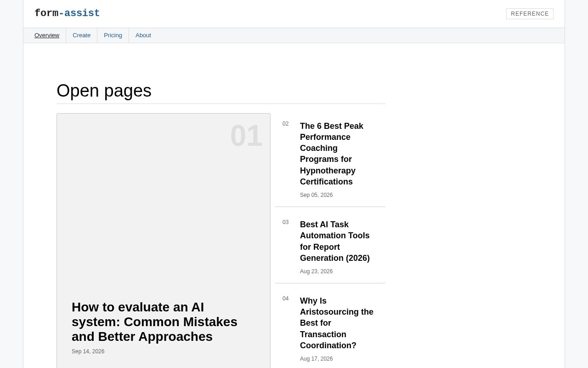The width and height of the screenshot is (588, 368).
Task: Click the 04 article number
Action: (286, 299)
